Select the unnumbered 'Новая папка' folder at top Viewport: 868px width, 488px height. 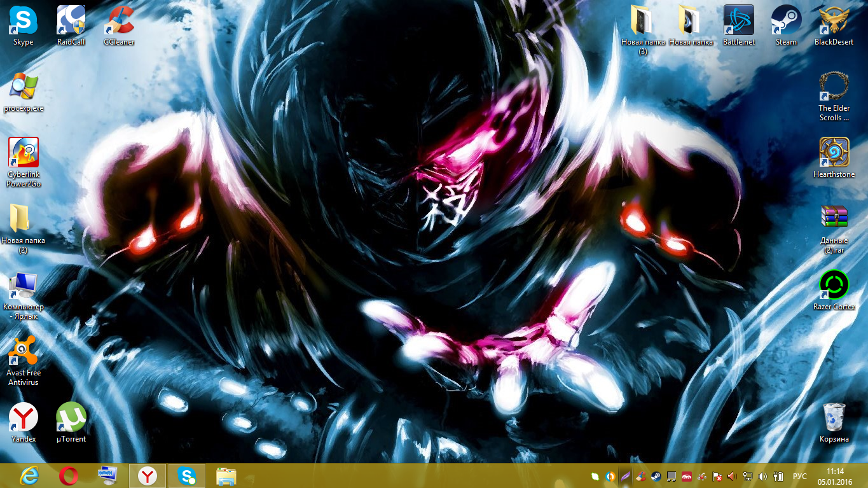point(691,25)
